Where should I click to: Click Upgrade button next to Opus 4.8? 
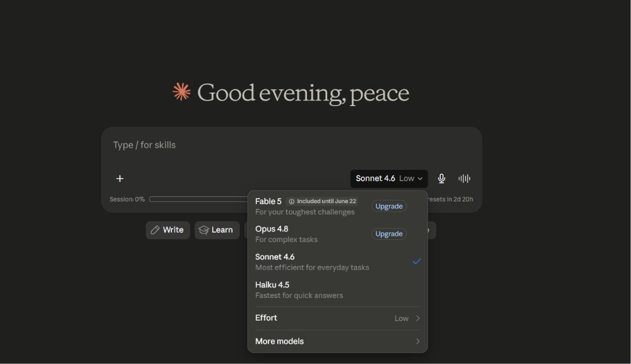point(389,234)
